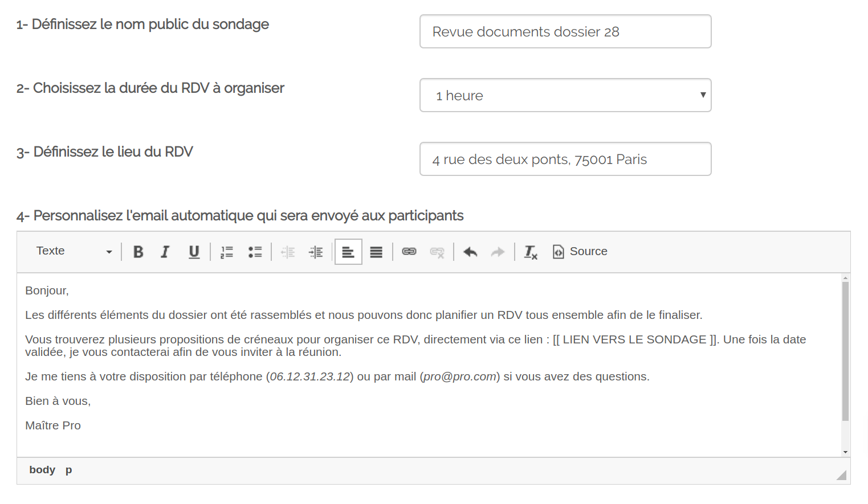Switch to Source code view
Image resolution: width=868 pixels, height=504 pixels.
tap(580, 251)
